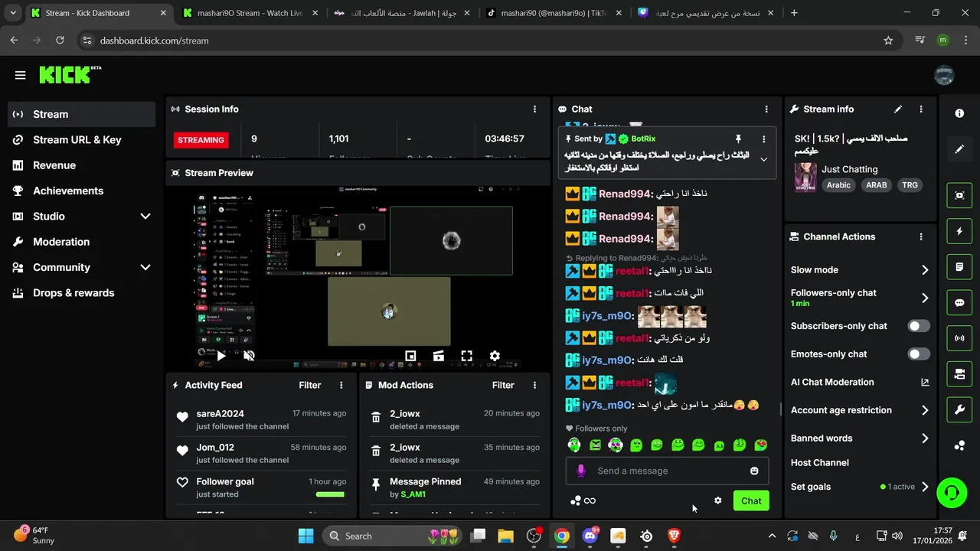Toggle screen-capture widget in right rail
980x551 pixels.
(959, 195)
